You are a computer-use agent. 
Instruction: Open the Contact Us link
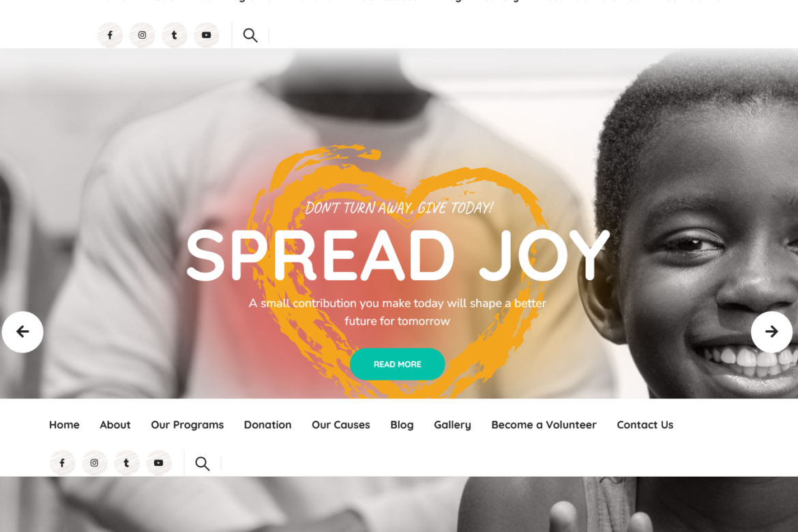(645, 425)
